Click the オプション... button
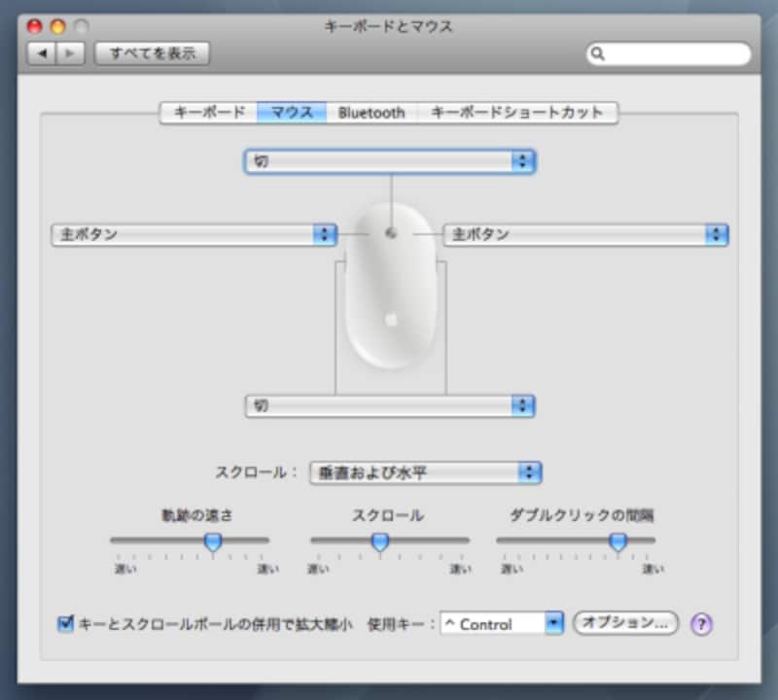The width and height of the screenshot is (778, 700). click(625, 623)
